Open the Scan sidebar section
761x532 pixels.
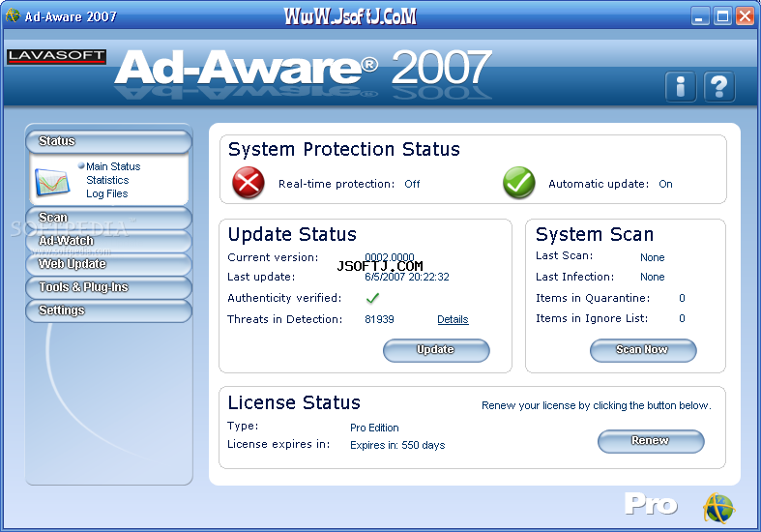108,218
